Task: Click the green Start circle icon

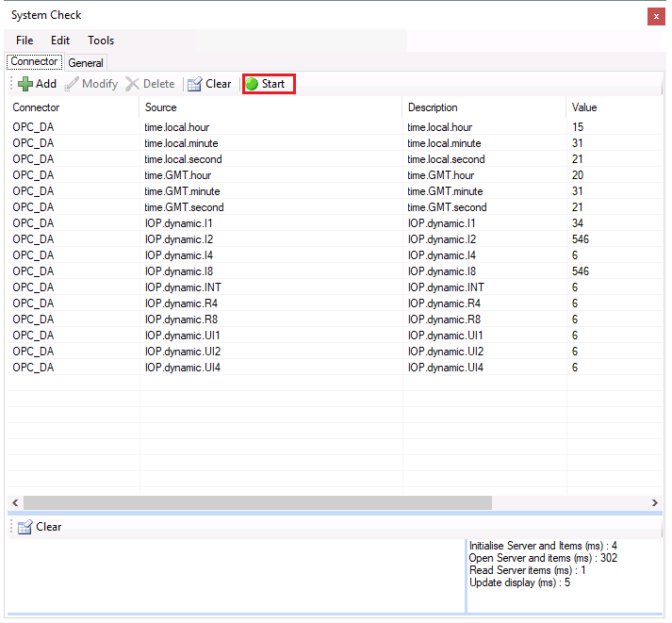Action: [252, 84]
